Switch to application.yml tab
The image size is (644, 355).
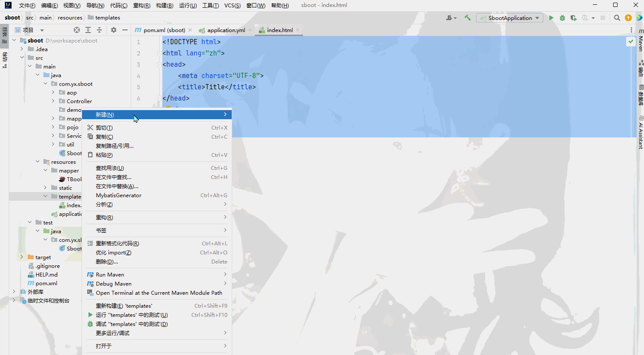pyautogui.click(x=226, y=30)
